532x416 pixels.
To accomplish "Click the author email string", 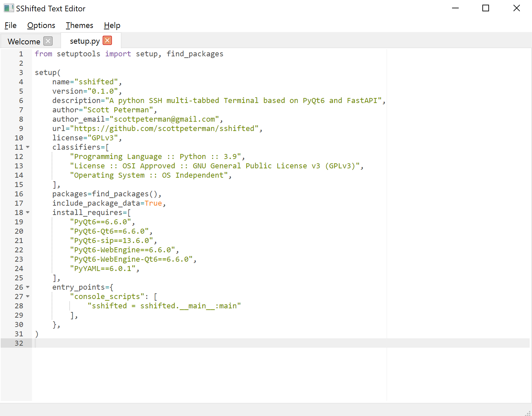I will pos(165,119).
